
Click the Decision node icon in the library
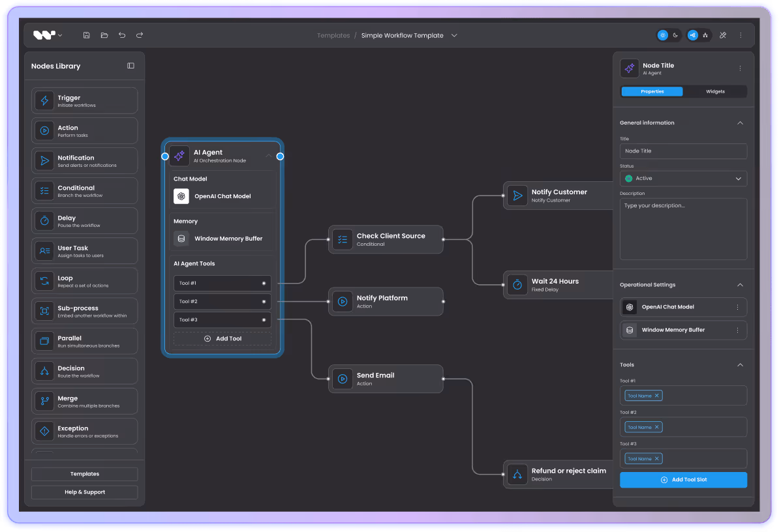[44, 370]
